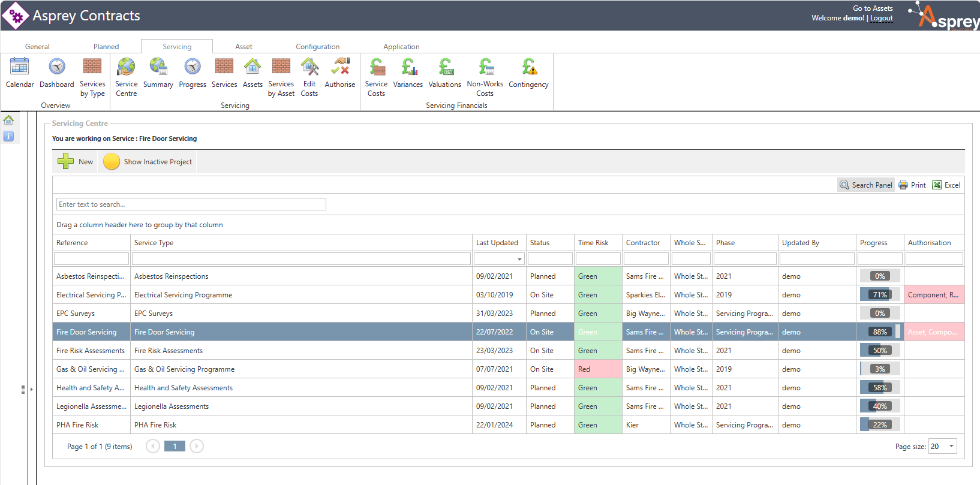Open the Last Updated filter dropdown

[x=519, y=259]
